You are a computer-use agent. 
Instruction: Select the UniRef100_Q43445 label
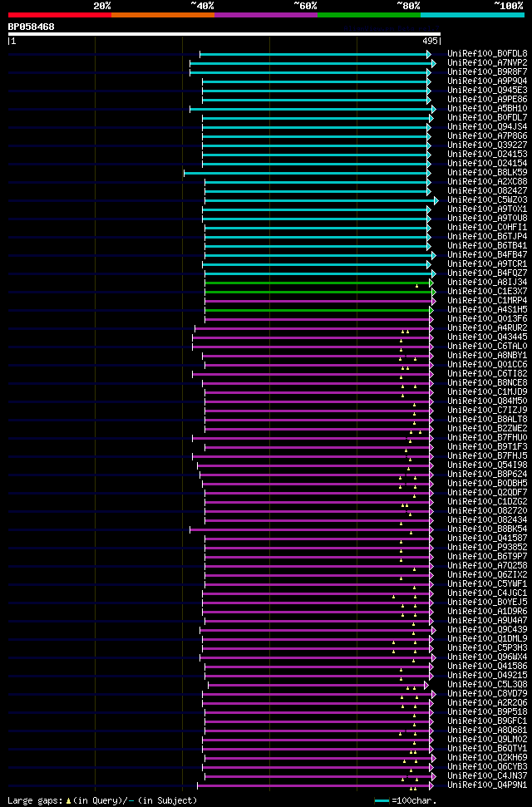[x=487, y=337]
